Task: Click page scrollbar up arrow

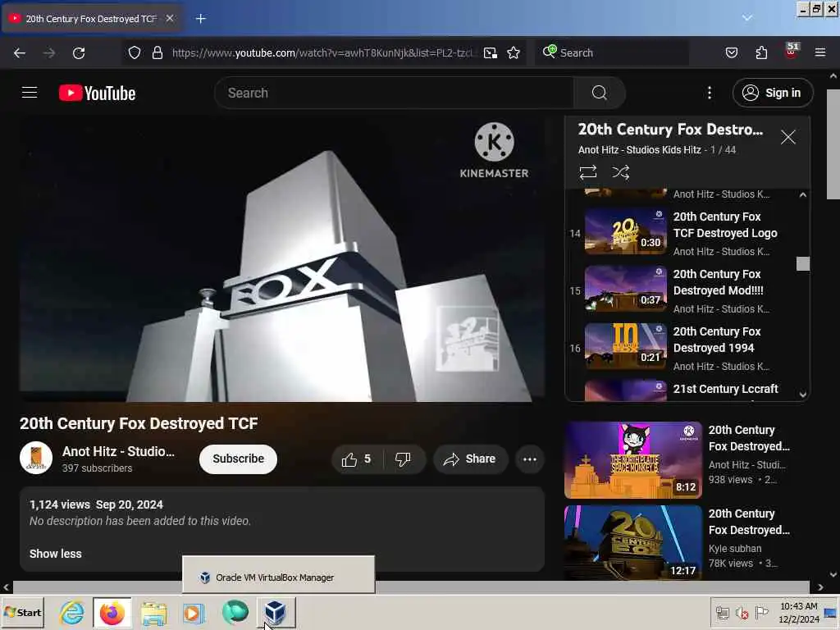Action: point(833,76)
